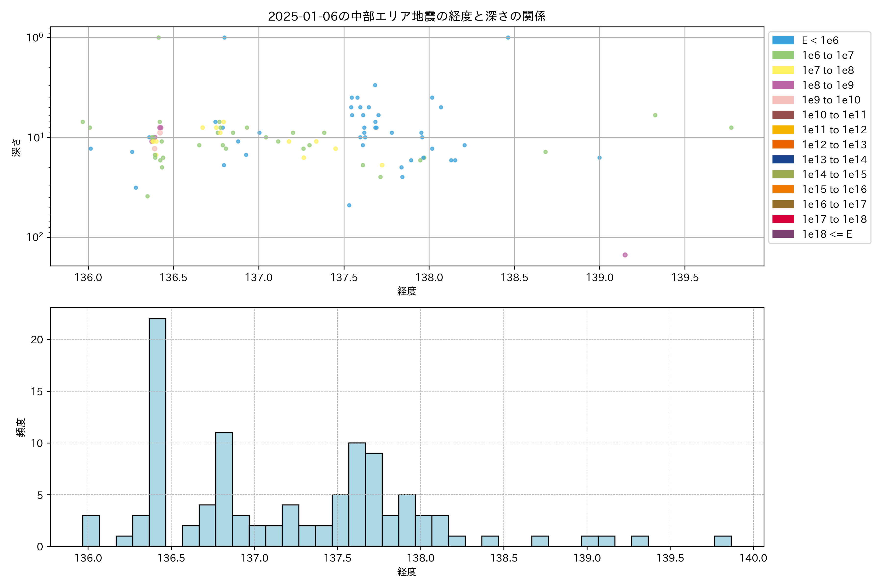
Task: Click the yellow 1e7 to 1e8 legend swatch
Action: (x=783, y=70)
